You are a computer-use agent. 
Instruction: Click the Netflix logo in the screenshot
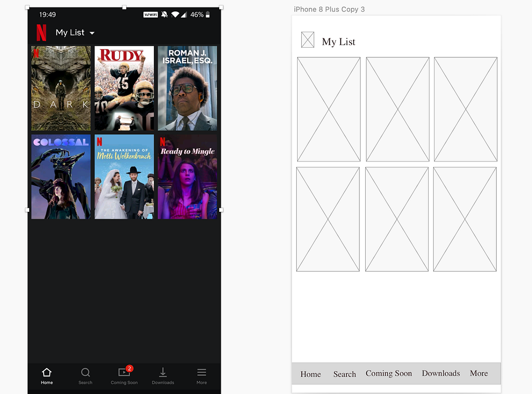coord(42,33)
